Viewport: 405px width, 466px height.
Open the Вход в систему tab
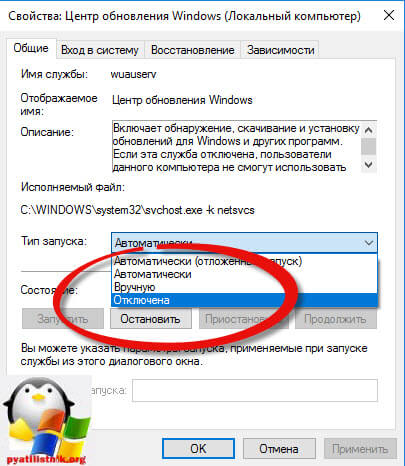point(100,50)
